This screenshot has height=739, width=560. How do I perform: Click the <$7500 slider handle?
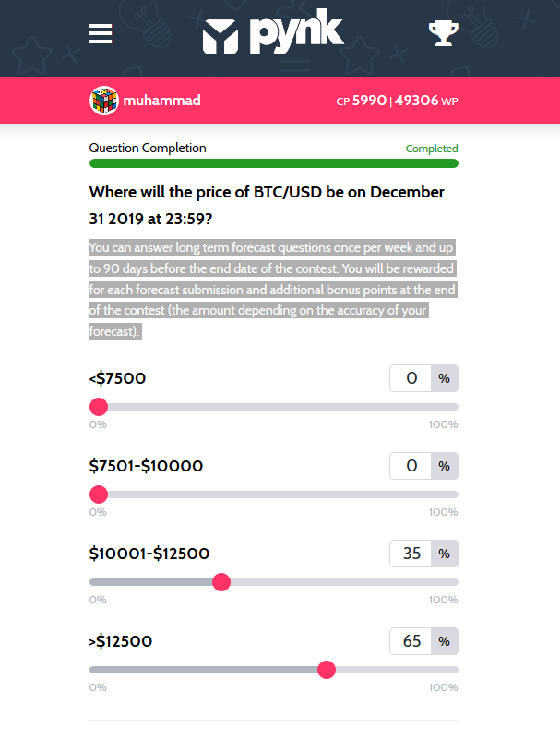pyautogui.click(x=99, y=407)
